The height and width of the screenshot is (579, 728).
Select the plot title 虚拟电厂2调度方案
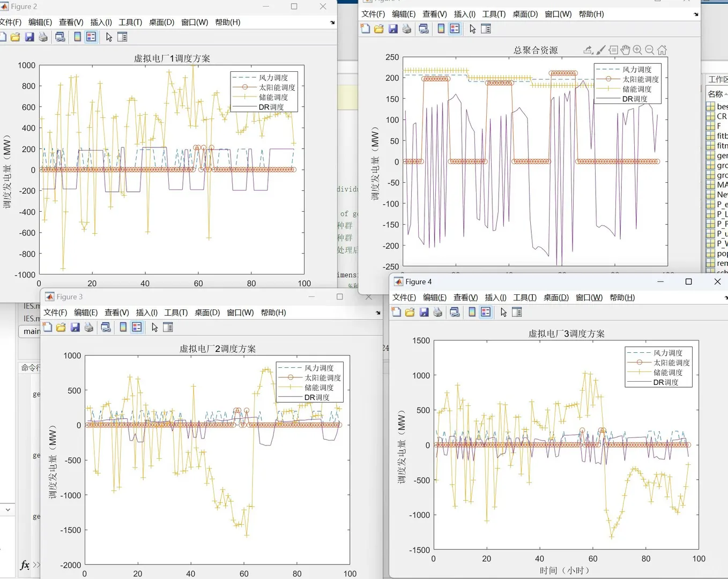(x=218, y=348)
